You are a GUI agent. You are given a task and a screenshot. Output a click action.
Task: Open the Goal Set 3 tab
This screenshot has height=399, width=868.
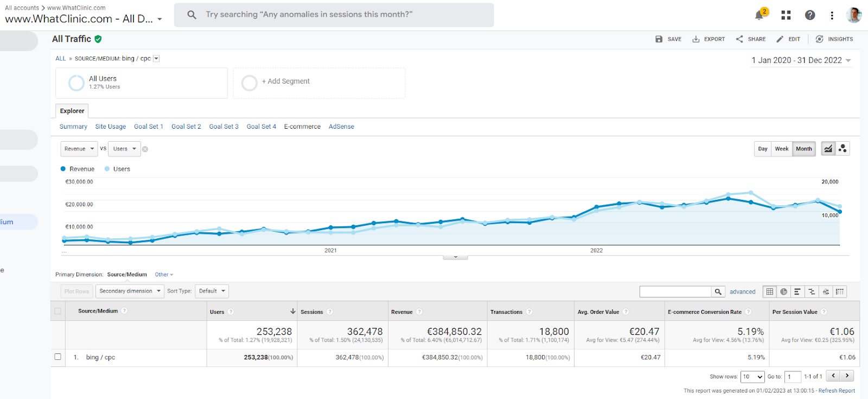pos(224,126)
